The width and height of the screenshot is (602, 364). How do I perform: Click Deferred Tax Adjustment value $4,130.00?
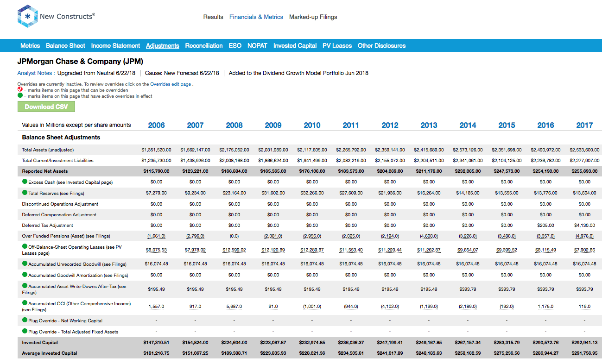pos(585,226)
